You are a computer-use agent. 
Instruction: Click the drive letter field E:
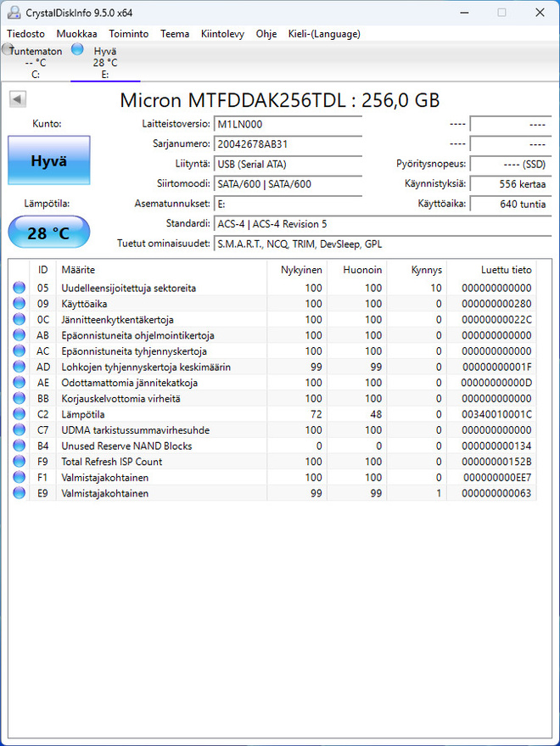[288, 204]
